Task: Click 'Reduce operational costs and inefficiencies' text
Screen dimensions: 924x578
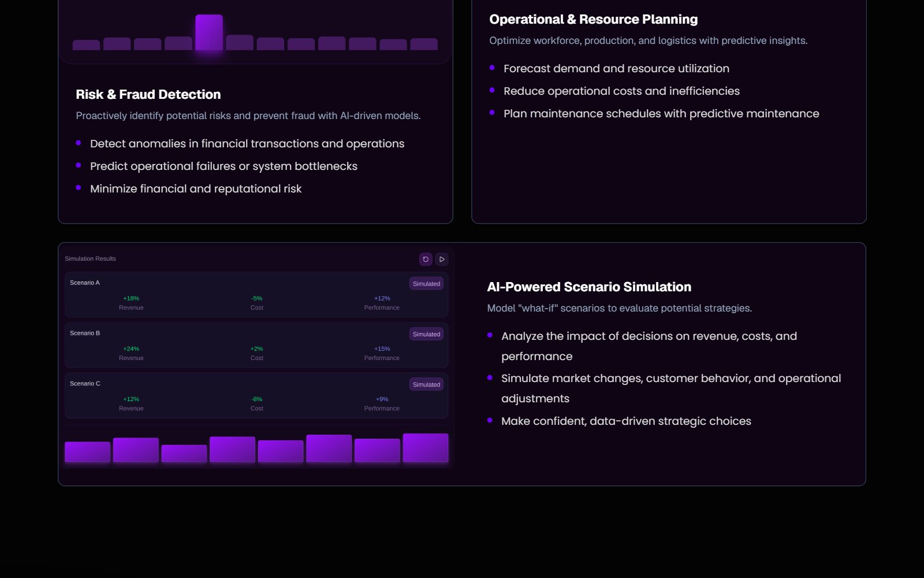Action: (621, 91)
